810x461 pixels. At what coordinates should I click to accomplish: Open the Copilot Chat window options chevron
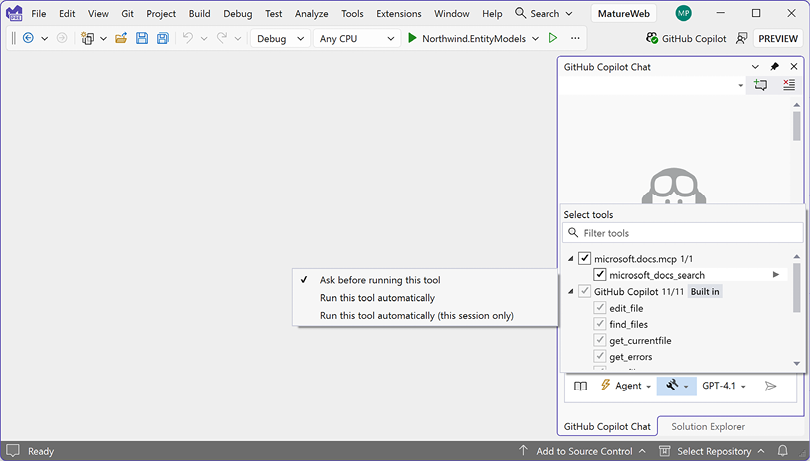[x=755, y=67]
